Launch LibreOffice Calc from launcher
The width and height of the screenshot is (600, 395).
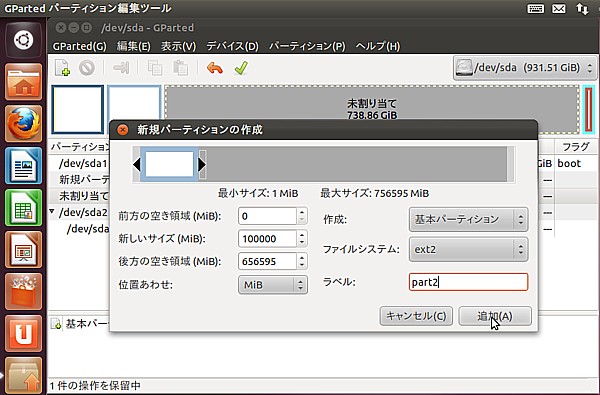(24, 208)
